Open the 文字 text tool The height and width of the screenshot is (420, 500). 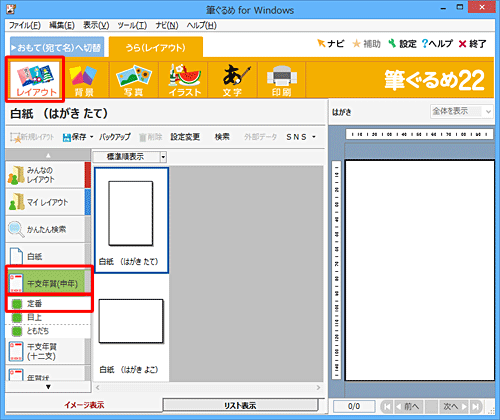pyautogui.click(x=233, y=80)
